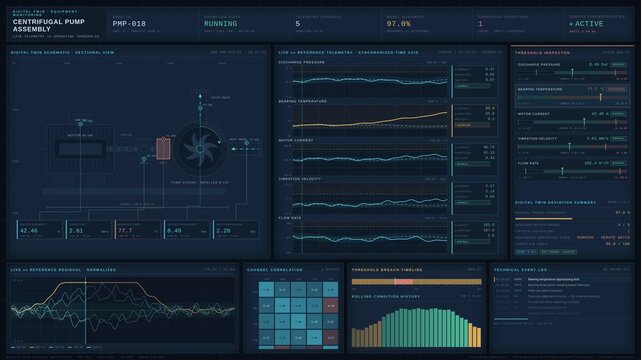The height and width of the screenshot is (360, 641).
Task: Click the outlet upward arrow above the pump
Action: [200, 96]
